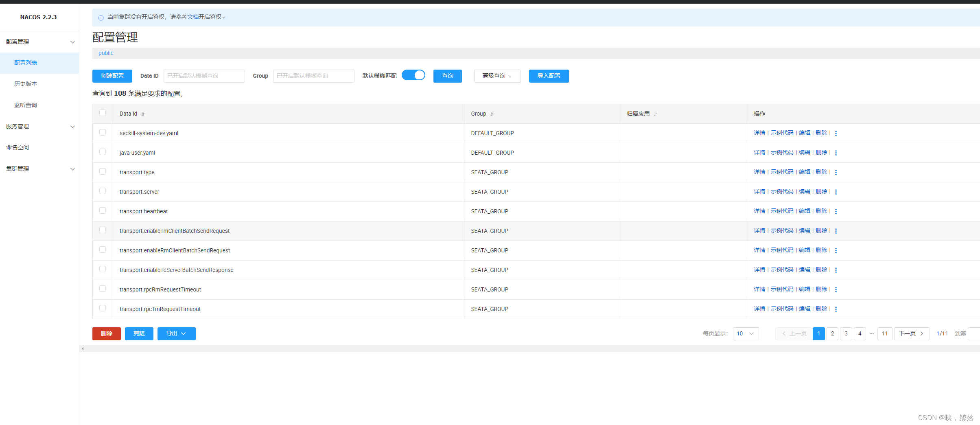Screen dimensions: 980x425
Task: Check the transport.server row checkbox
Action: [103, 191]
